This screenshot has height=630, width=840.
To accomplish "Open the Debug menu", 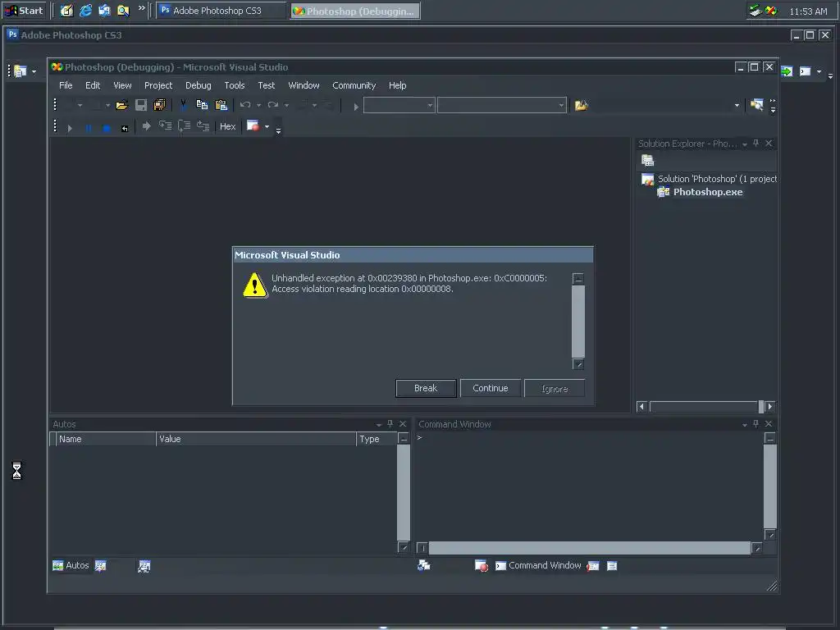I will [x=199, y=85].
